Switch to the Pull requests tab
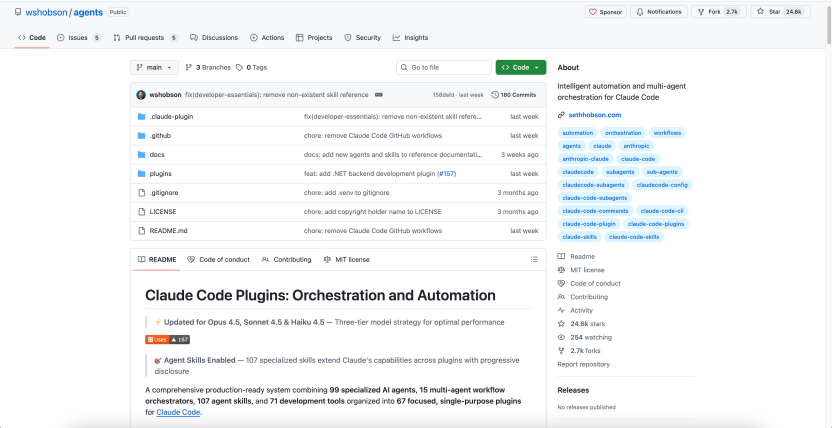The image size is (832, 428). [x=145, y=37]
